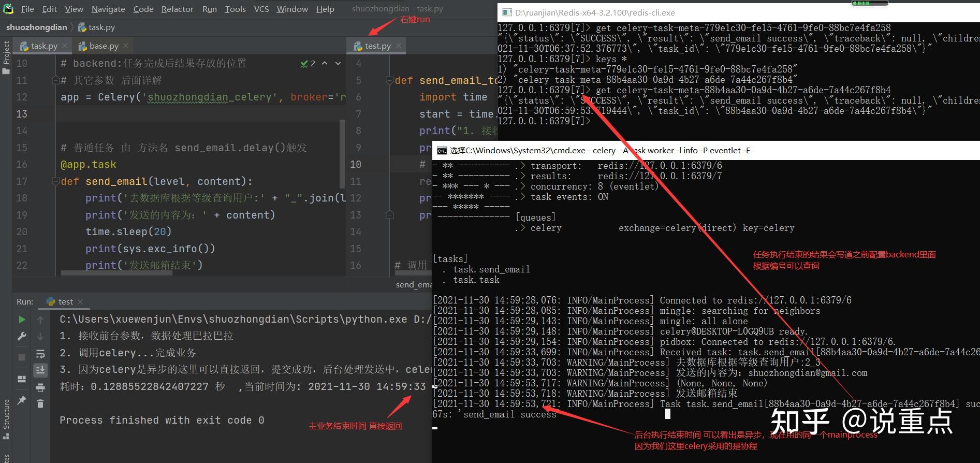This screenshot has height=463, width=980.
Task: Open the Edit menu
Action: coord(50,9)
